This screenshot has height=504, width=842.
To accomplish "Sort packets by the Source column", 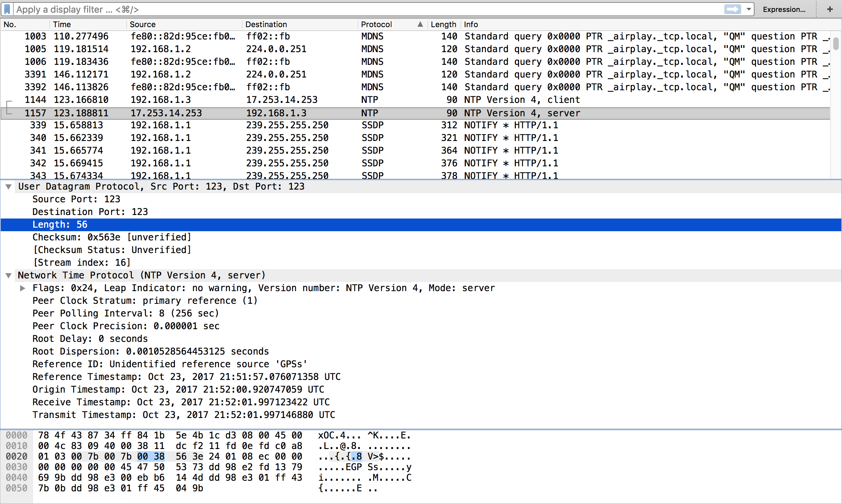I will (x=142, y=24).
